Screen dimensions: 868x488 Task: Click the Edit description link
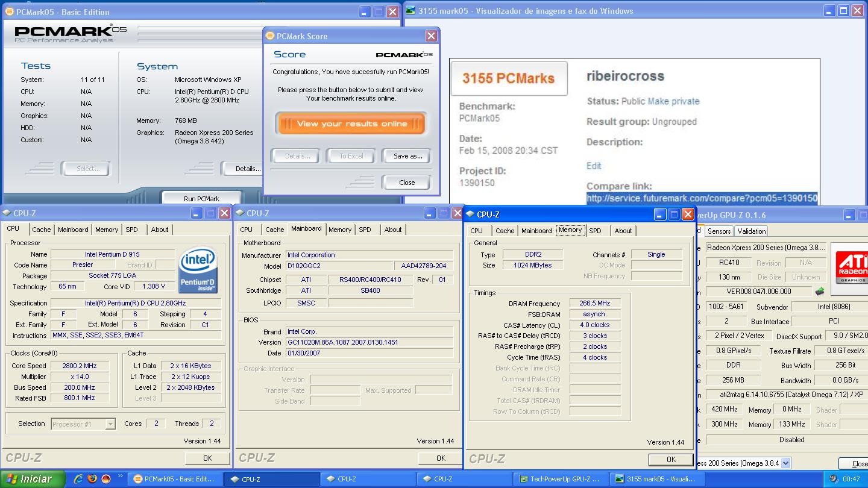point(594,166)
